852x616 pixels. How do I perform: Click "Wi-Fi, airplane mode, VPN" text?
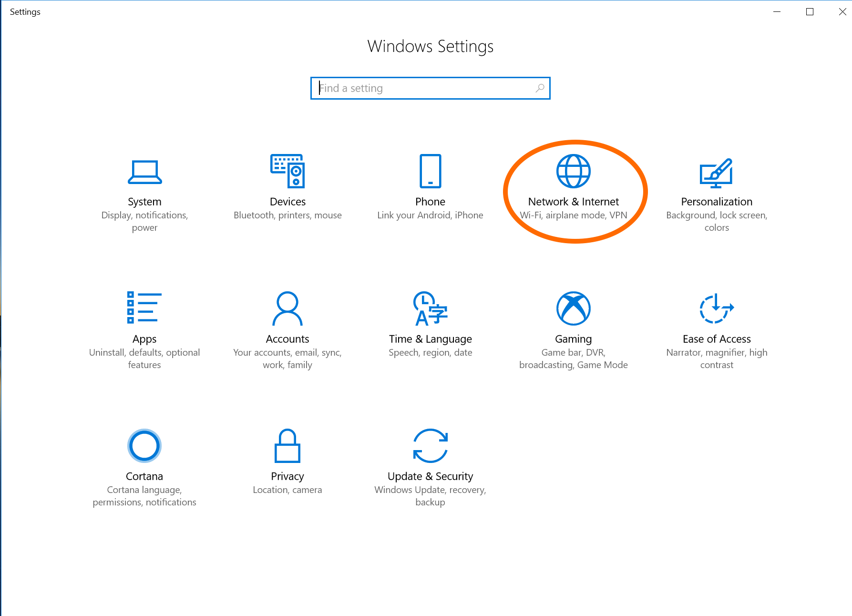(x=574, y=215)
